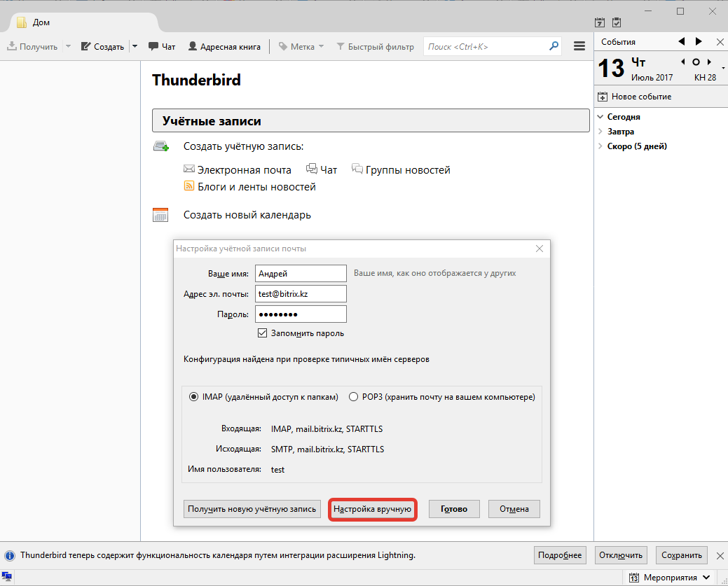The image size is (728, 586).
Task: Click the magnifier icon in search box
Action: pyautogui.click(x=554, y=46)
